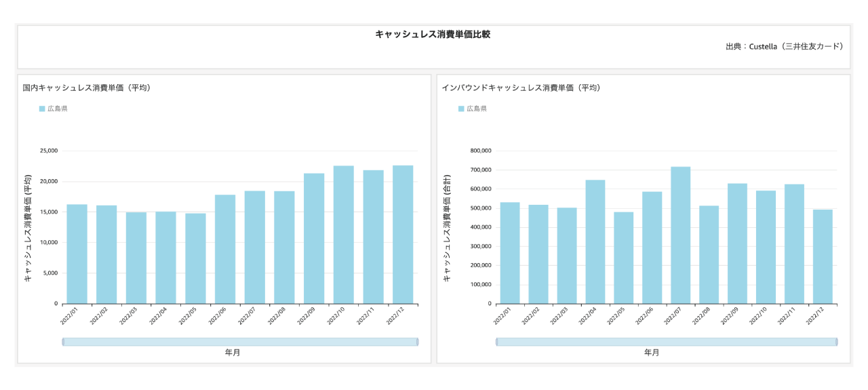Screen dimensions: 868x390
Task: Click the キャッシュレス消費単価比較 dashboard heading
Action: click(x=433, y=34)
